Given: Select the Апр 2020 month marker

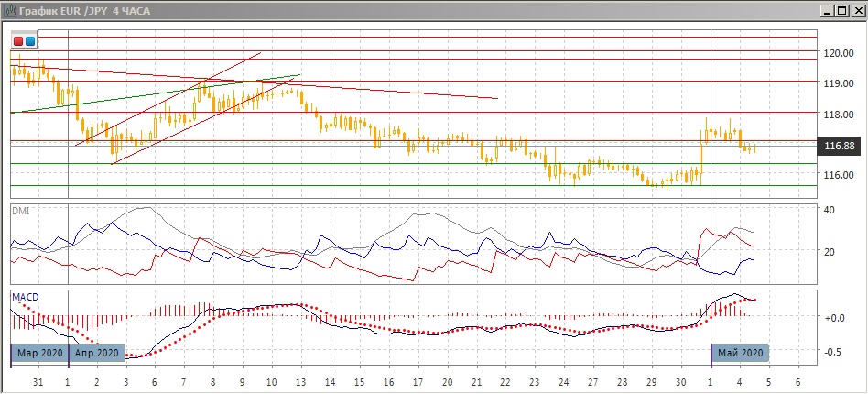Looking at the screenshot, I should (95, 352).
